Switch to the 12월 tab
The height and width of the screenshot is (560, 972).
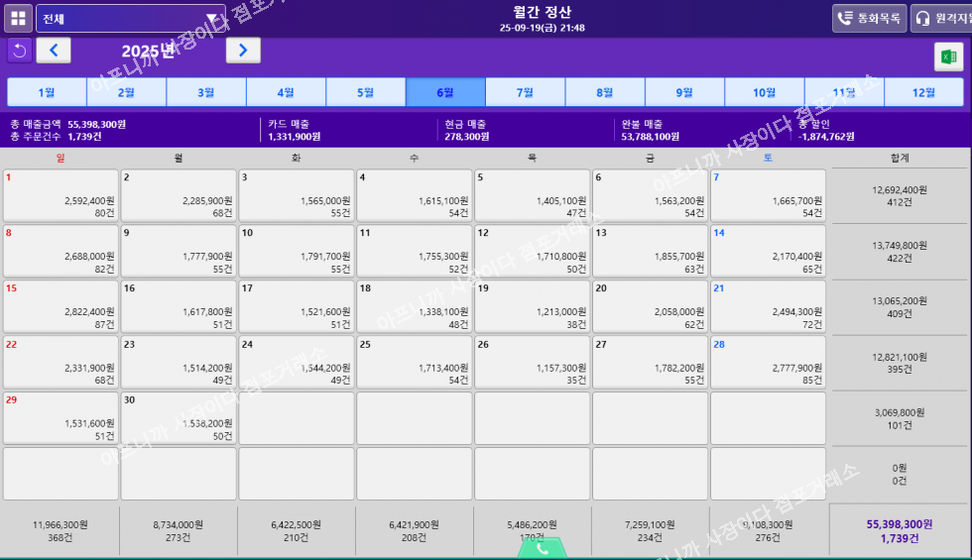tap(922, 92)
